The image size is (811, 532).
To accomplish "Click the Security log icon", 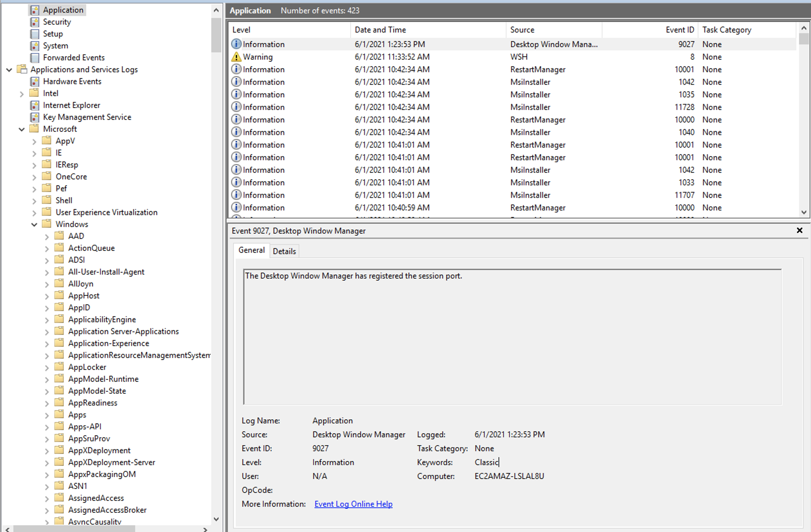I will coord(34,22).
